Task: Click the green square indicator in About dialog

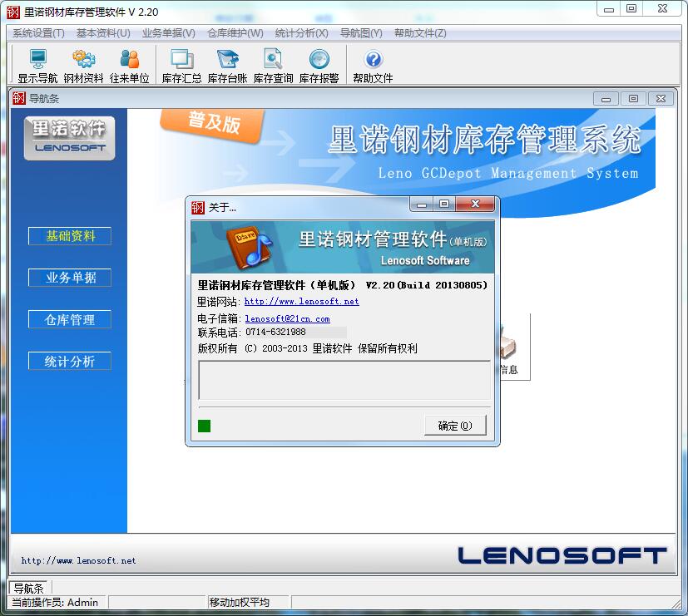Action: [204, 426]
